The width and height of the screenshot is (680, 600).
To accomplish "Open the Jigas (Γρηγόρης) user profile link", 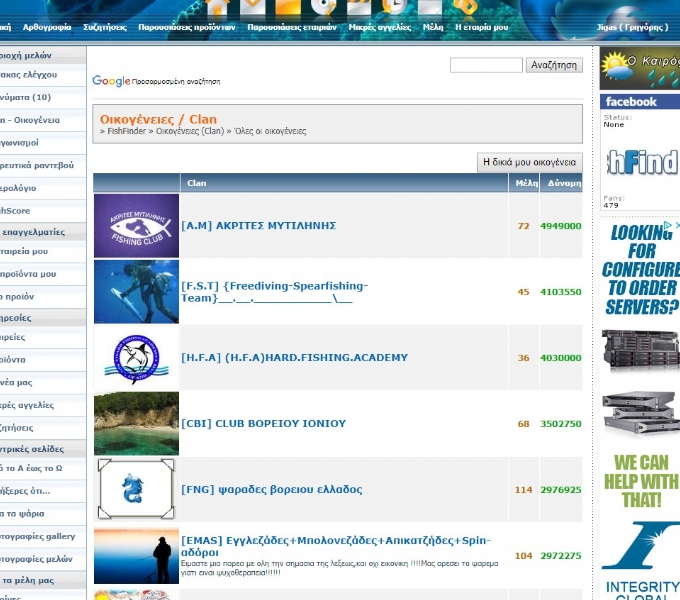I will 632,27.
